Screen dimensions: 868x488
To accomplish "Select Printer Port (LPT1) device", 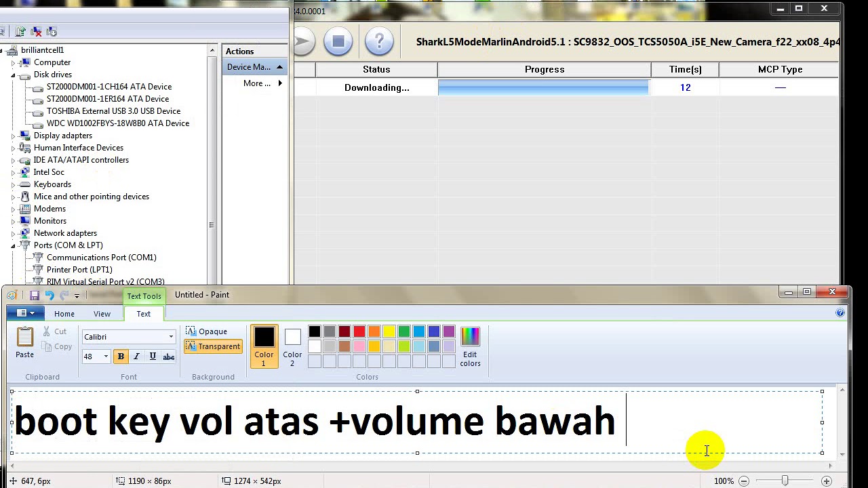I will coord(79,270).
